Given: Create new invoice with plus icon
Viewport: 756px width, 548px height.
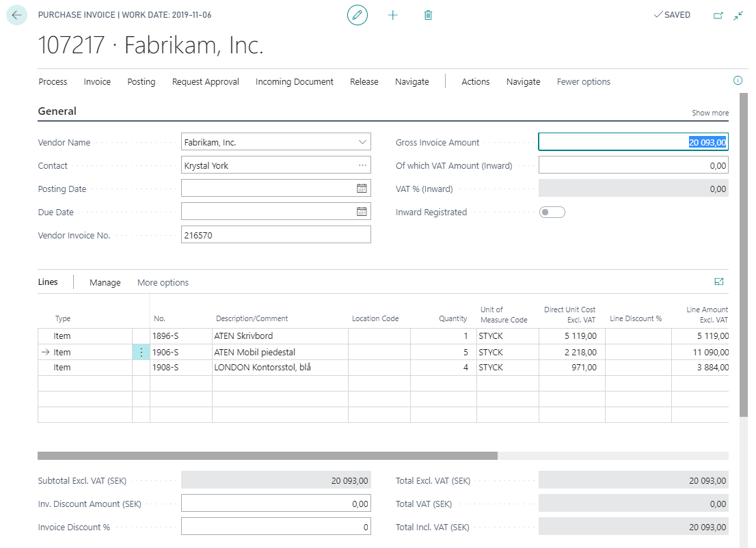Looking at the screenshot, I should 393,16.
